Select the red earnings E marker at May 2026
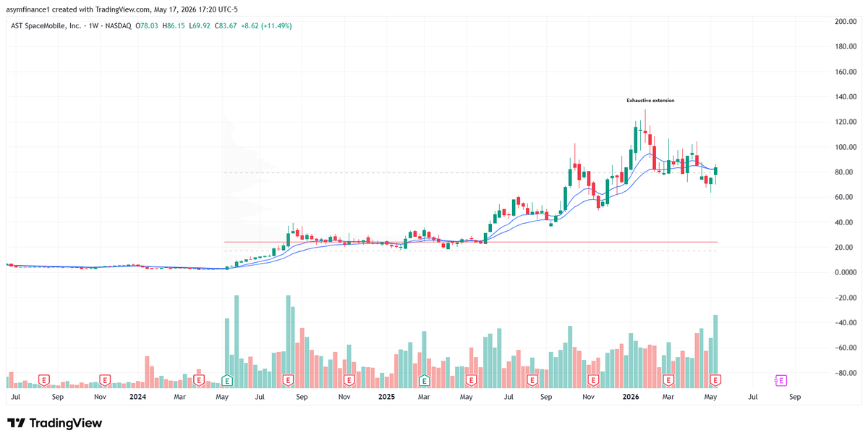The image size is (868, 441). click(715, 380)
